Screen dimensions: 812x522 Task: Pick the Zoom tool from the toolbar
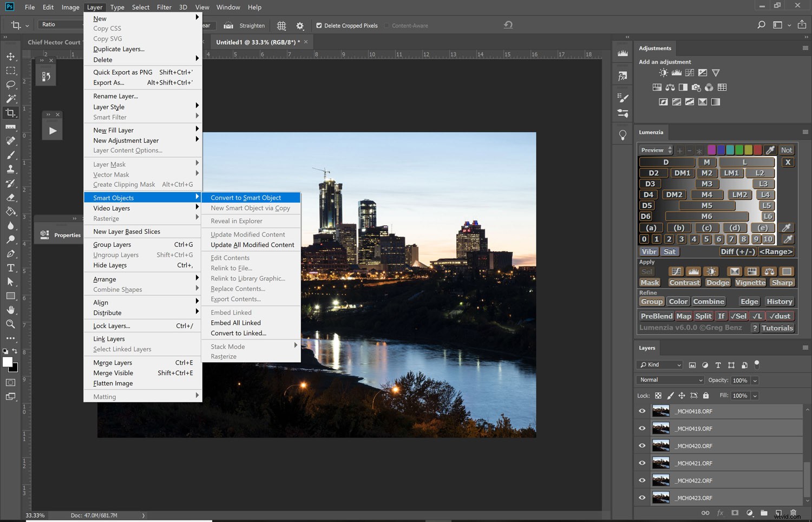tap(11, 324)
